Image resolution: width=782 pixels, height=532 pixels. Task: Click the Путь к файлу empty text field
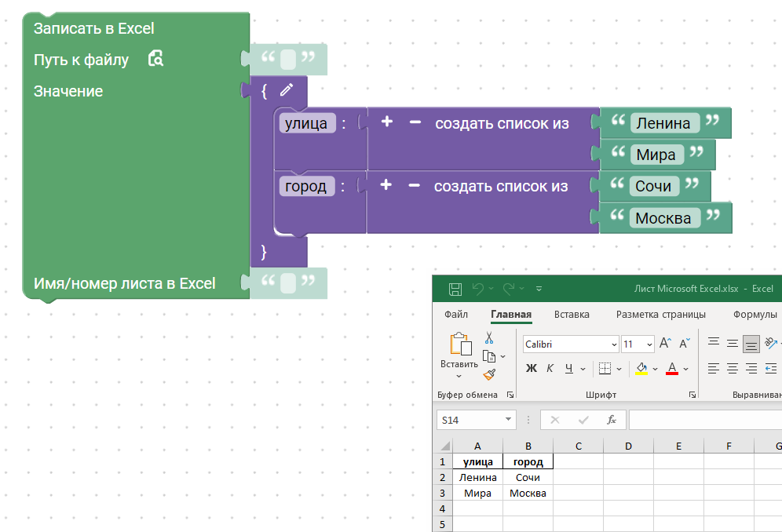pos(288,60)
